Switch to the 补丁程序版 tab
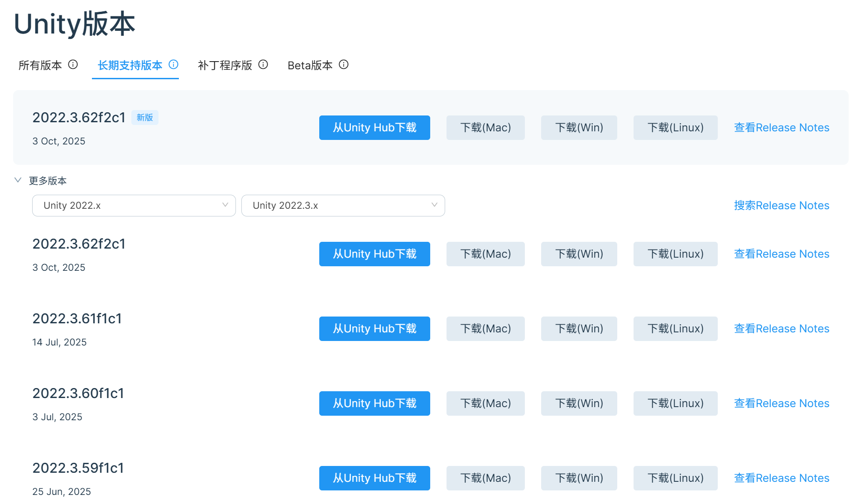The height and width of the screenshot is (504, 850). pos(225,65)
